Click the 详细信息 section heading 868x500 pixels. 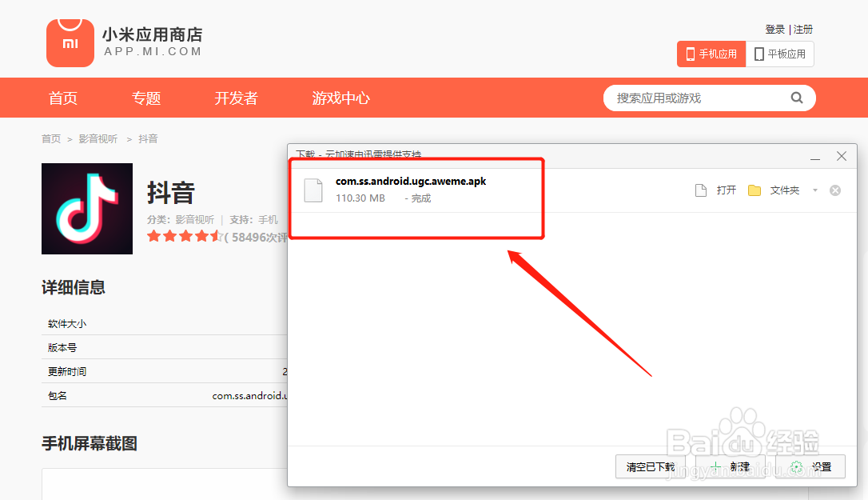[x=73, y=287]
